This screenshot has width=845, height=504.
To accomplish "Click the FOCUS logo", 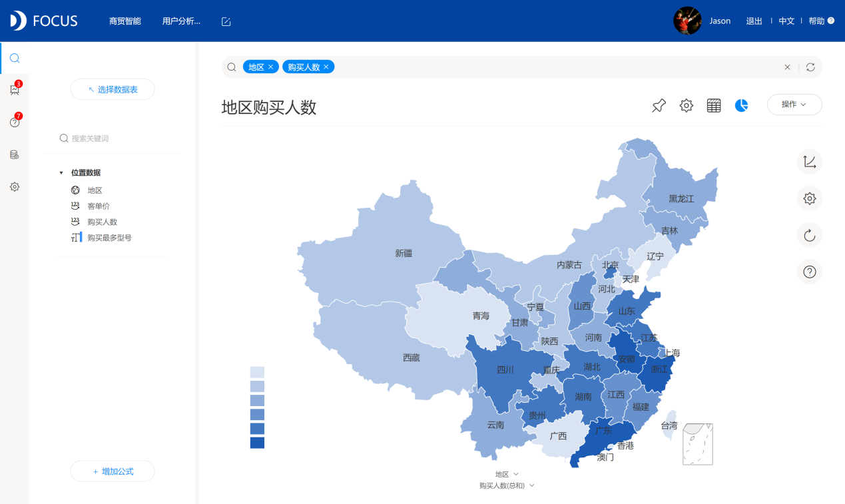I will [x=43, y=21].
